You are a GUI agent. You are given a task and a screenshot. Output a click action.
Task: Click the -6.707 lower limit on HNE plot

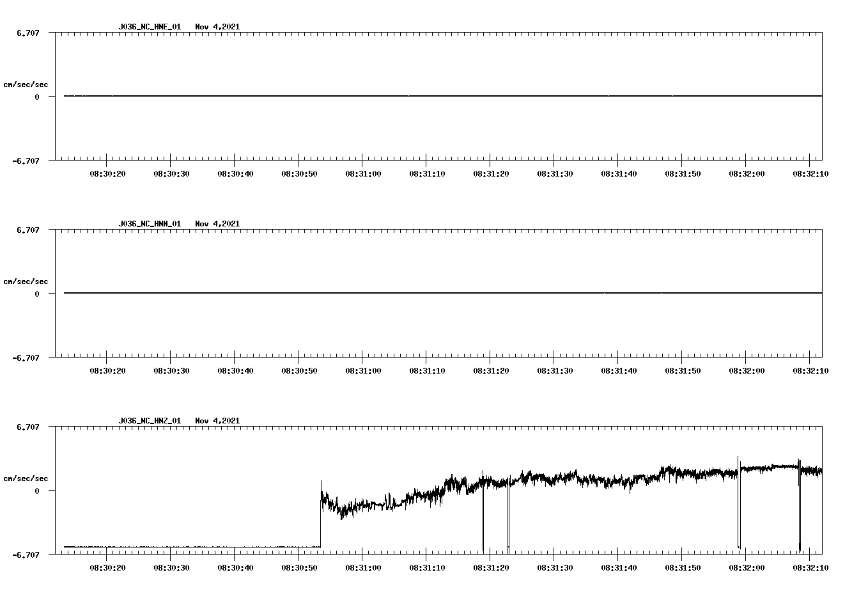tap(26, 161)
